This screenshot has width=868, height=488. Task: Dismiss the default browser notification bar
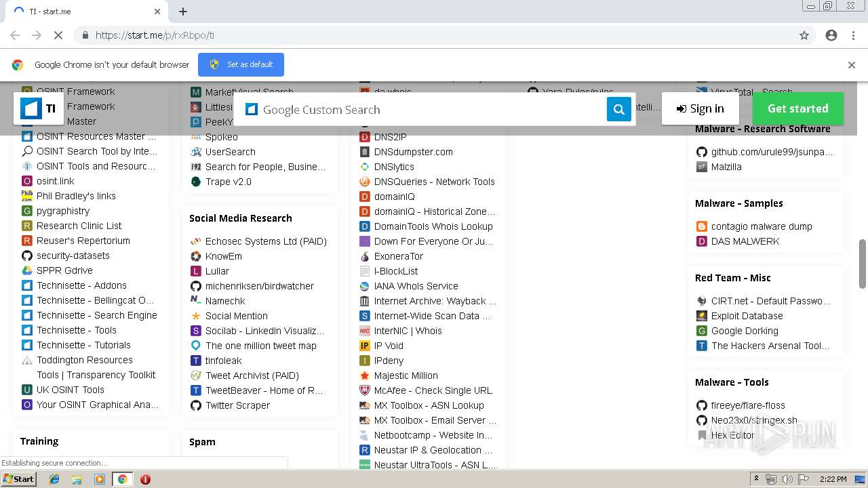[x=852, y=65]
